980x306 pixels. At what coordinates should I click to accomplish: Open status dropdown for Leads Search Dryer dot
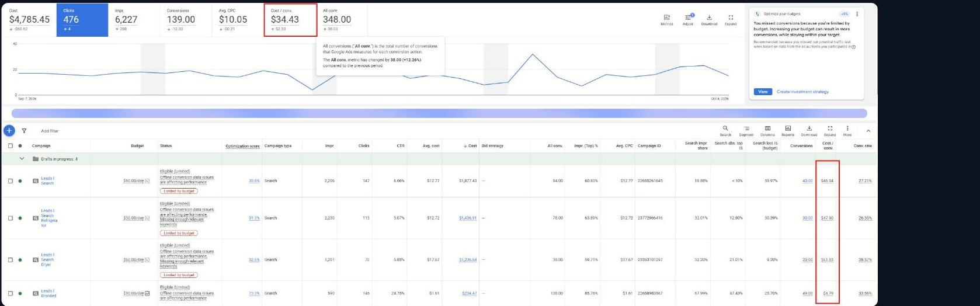20,260
